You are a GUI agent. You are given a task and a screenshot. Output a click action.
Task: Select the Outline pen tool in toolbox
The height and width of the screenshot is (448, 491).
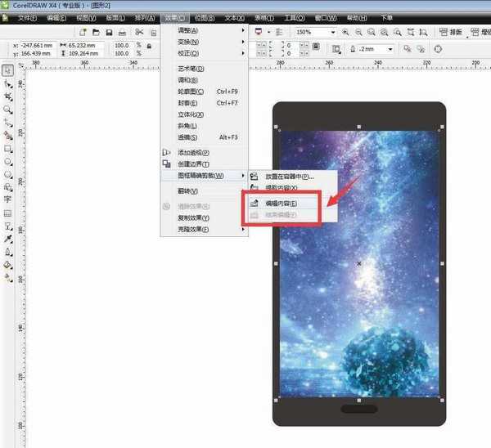click(x=8, y=252)
